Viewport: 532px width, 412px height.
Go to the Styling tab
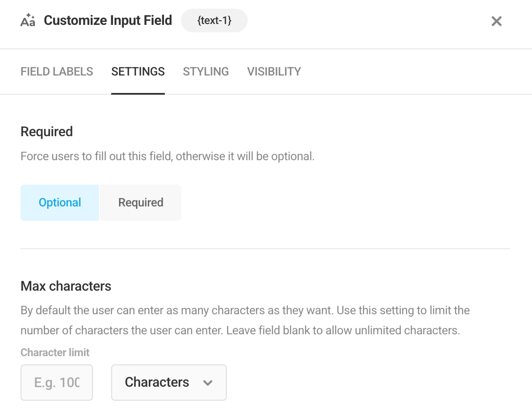(x=206, y=72)
